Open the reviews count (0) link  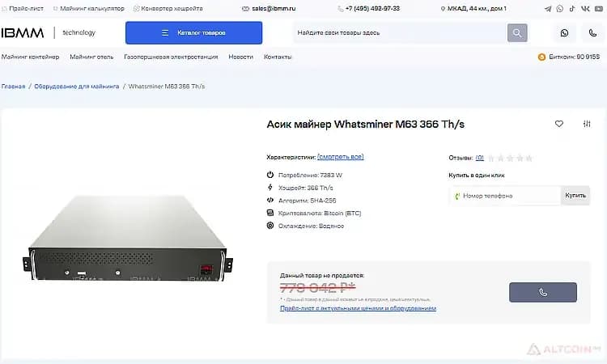pos(480,158)
